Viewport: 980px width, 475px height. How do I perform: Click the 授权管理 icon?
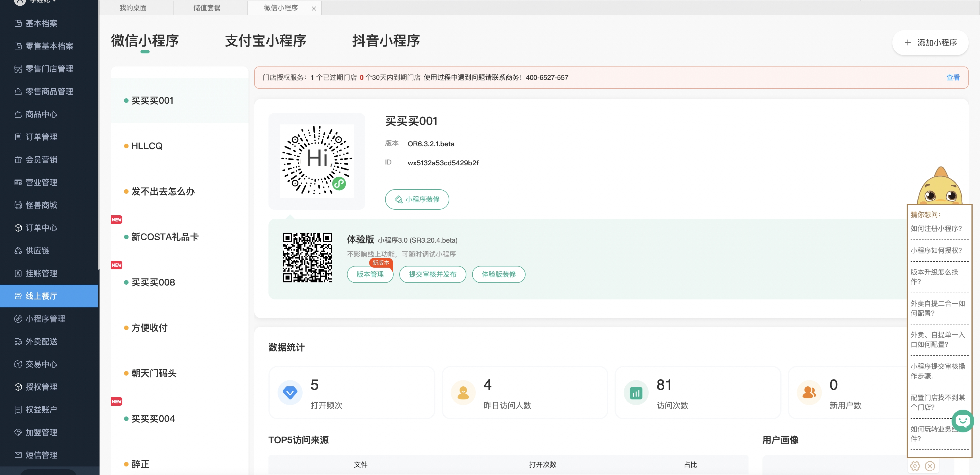[18, 387]
